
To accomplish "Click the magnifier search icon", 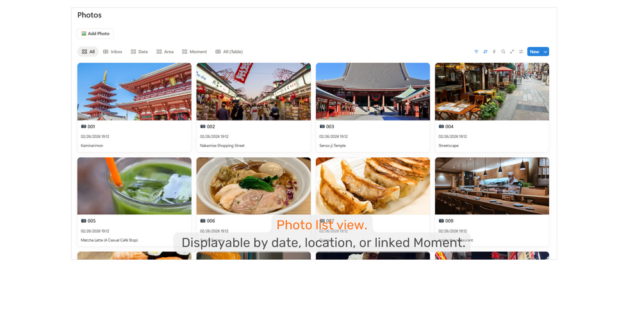I will point(503,52).
